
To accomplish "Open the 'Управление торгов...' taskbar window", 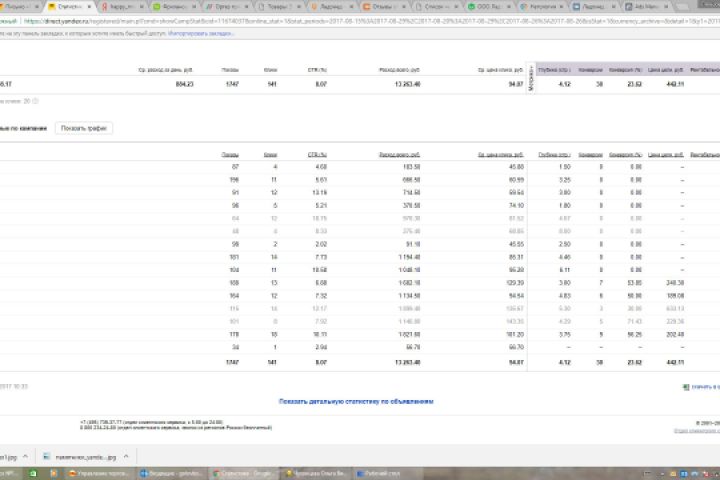I will click(99, 473).
